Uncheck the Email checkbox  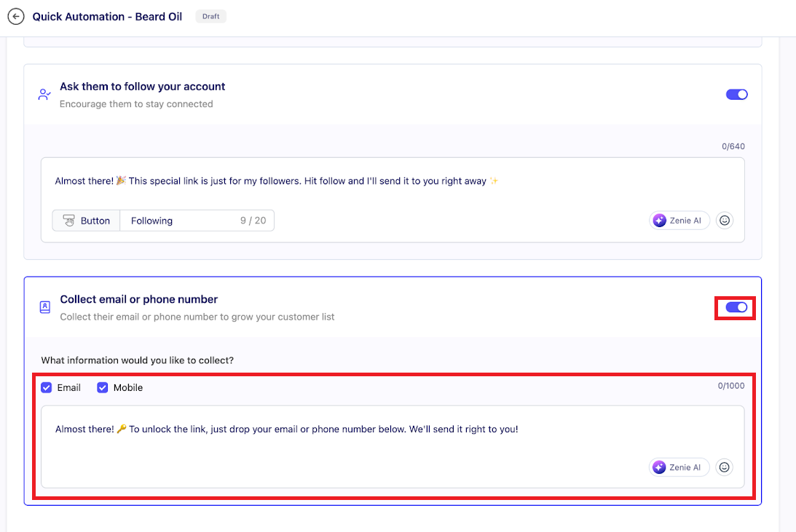pos(47,388)
